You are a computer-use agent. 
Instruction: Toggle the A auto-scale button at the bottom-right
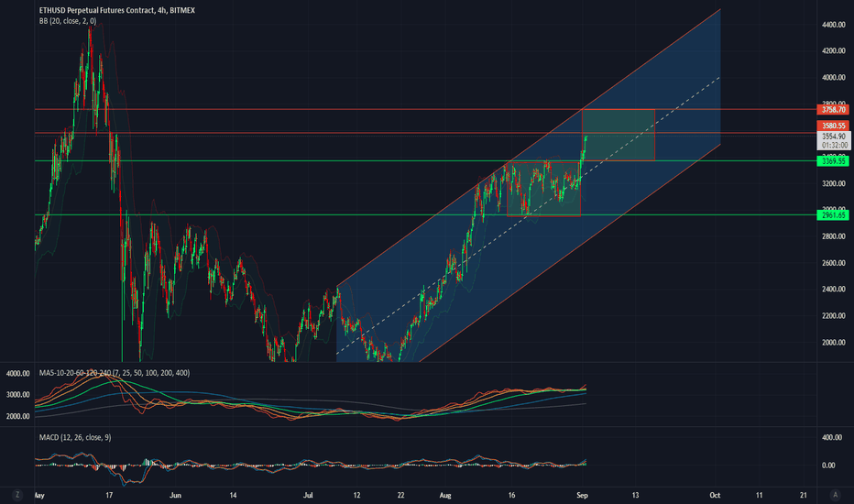(835, 495)
